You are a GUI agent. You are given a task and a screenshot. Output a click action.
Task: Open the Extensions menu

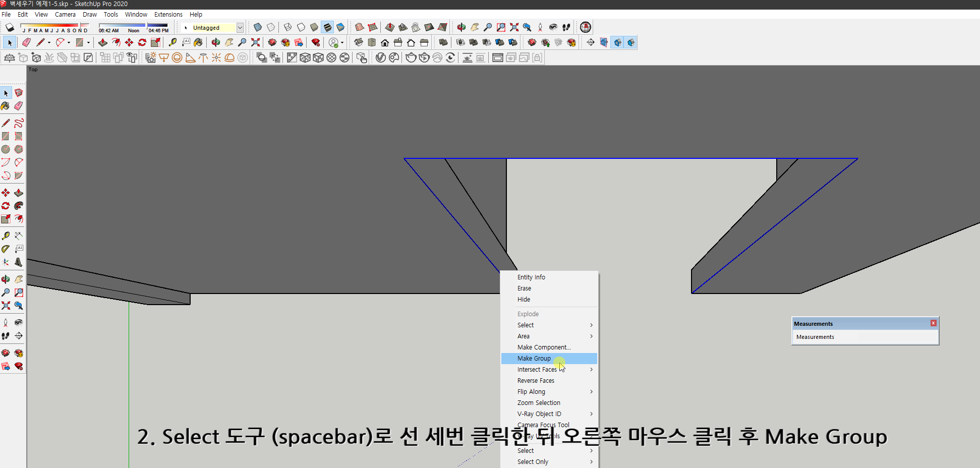click(168, 15)
